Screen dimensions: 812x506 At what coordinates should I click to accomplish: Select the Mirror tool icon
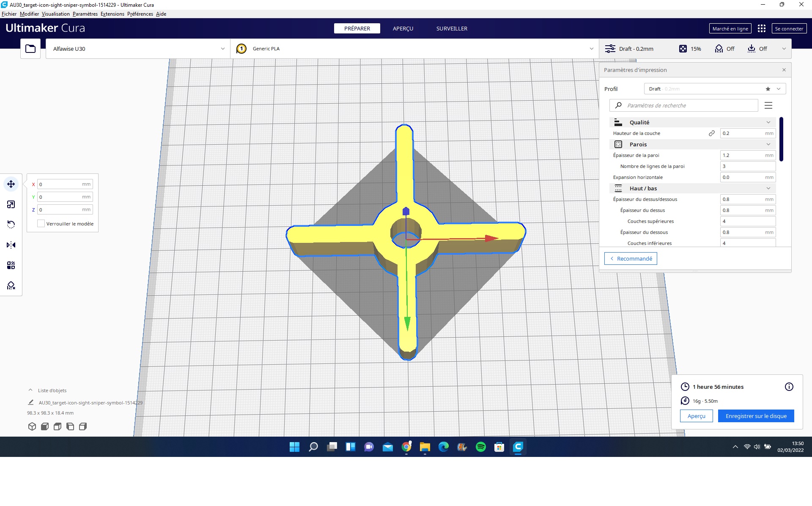point(11,245)
